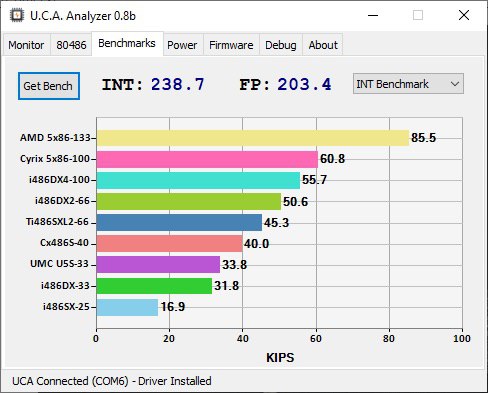Minimize the U.C.A. Analyzer window
This screenshot has width=488, height=393.
373,15
